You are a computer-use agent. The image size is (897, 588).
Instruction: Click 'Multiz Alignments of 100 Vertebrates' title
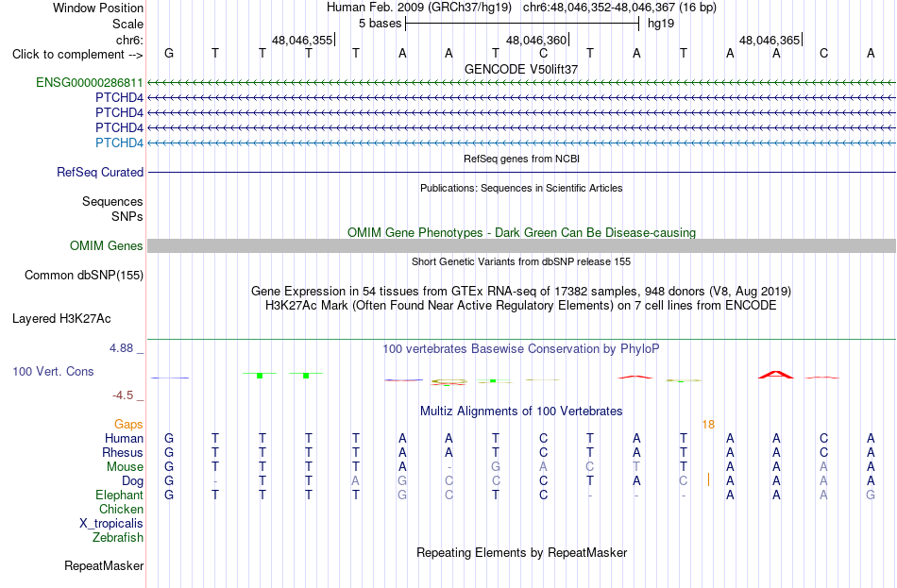521,412
